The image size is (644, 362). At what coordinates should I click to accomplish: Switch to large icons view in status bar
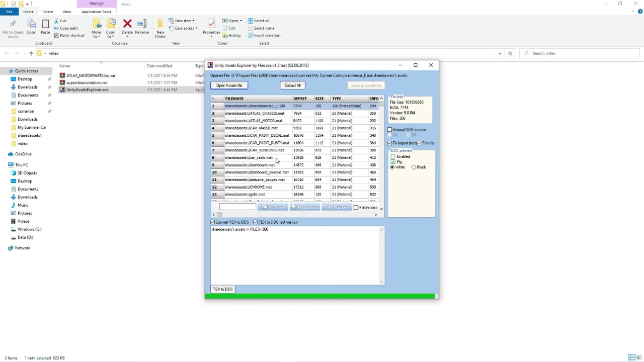pos(639,357)
